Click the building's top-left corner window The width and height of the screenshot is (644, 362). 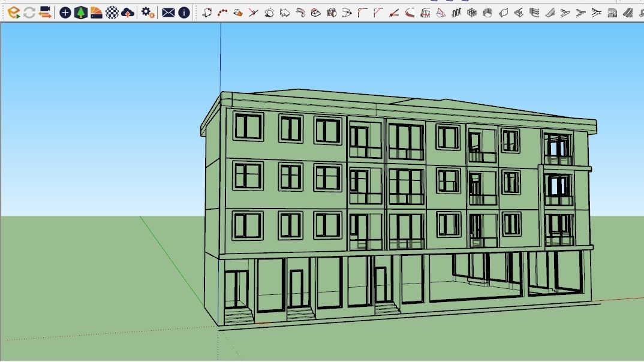248,126
